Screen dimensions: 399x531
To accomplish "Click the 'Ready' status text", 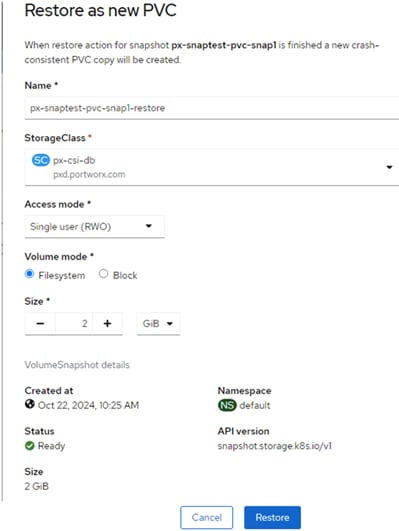I will [51, 446].
